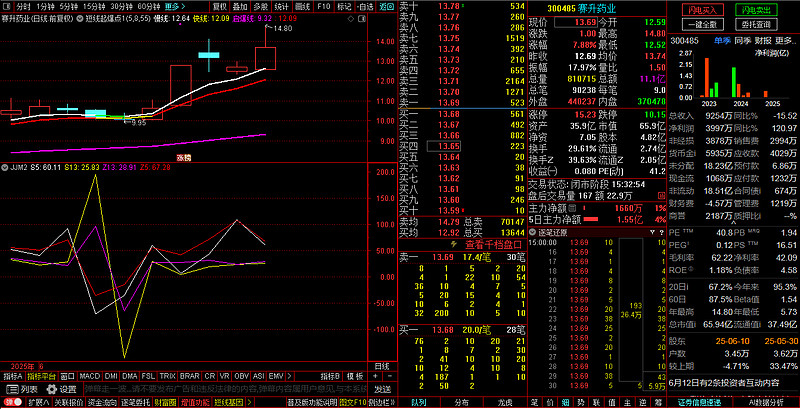Click 返回 back button

click(386, 7)
